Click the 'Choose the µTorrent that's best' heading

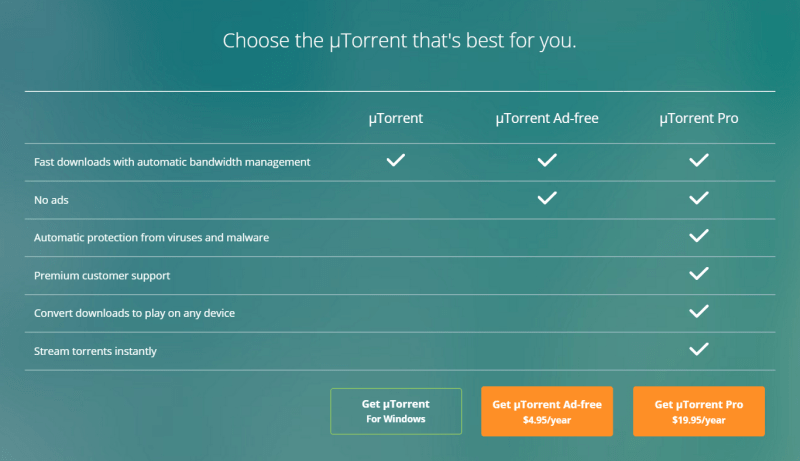(400, 41)
